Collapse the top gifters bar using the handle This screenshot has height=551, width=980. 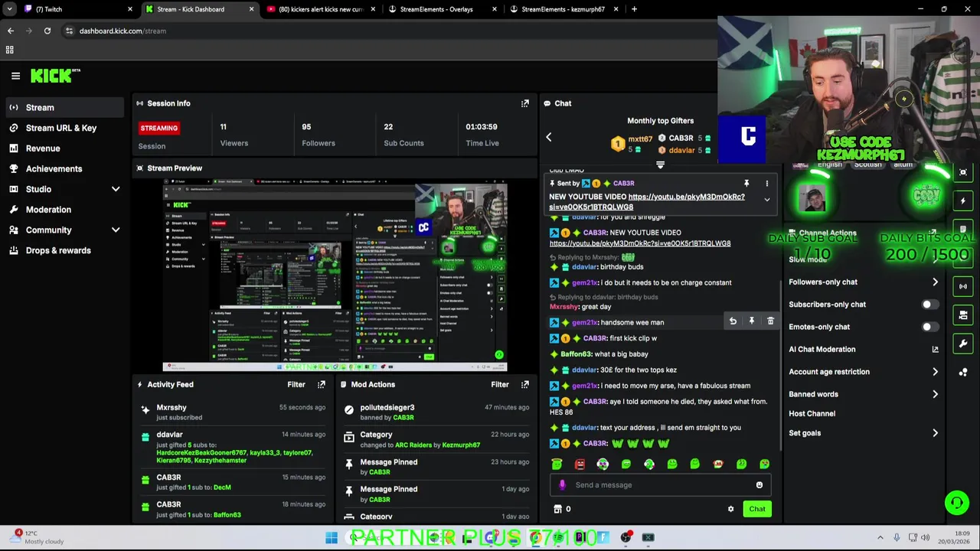click(x=660, y=165)
